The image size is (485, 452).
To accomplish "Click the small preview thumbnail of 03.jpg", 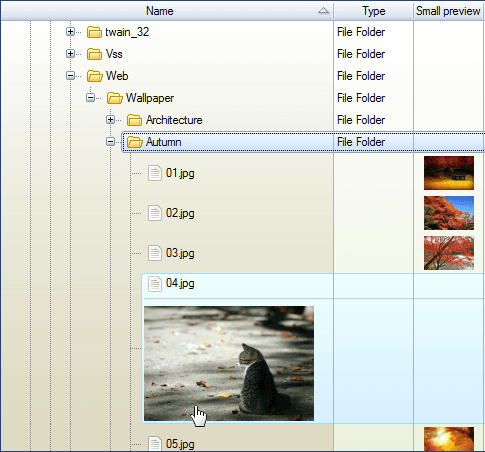I will click(449, 253).
